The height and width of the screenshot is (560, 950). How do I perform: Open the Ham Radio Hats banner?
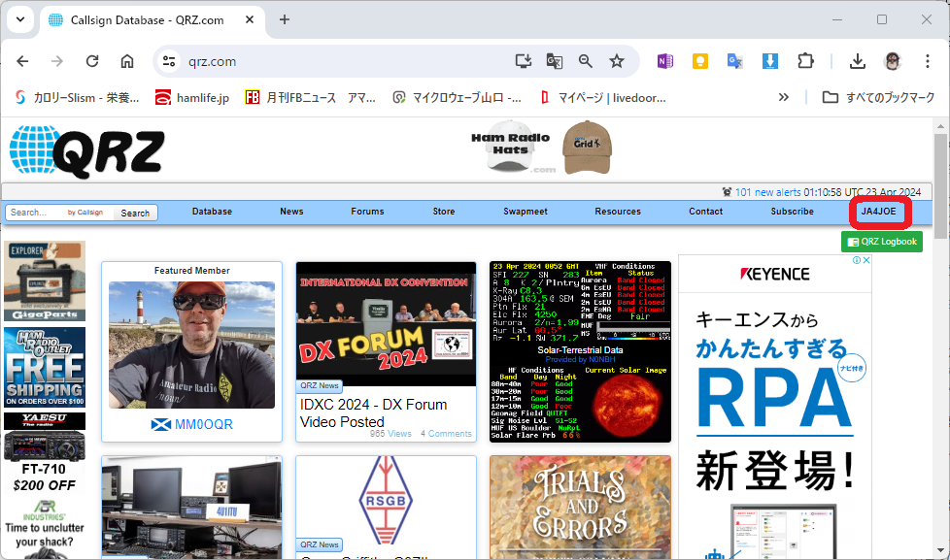[x=541, y=148]
